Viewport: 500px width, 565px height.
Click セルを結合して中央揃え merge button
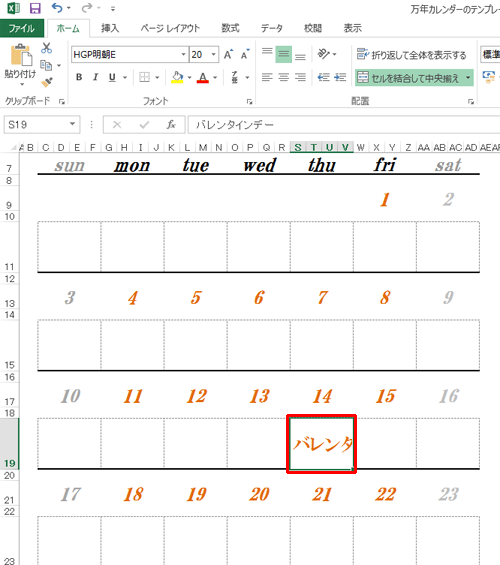(x=409, y=77)
